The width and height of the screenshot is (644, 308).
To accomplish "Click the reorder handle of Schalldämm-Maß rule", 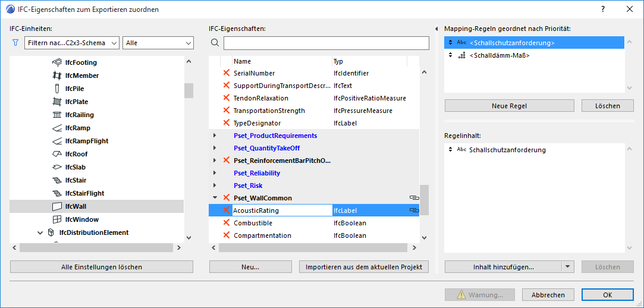I will (x=451, y=55).
